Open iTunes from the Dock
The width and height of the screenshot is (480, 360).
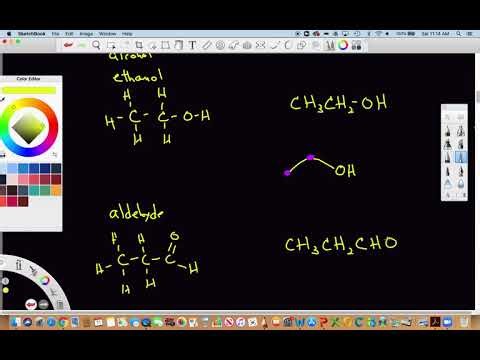click(x=240, y=322)
